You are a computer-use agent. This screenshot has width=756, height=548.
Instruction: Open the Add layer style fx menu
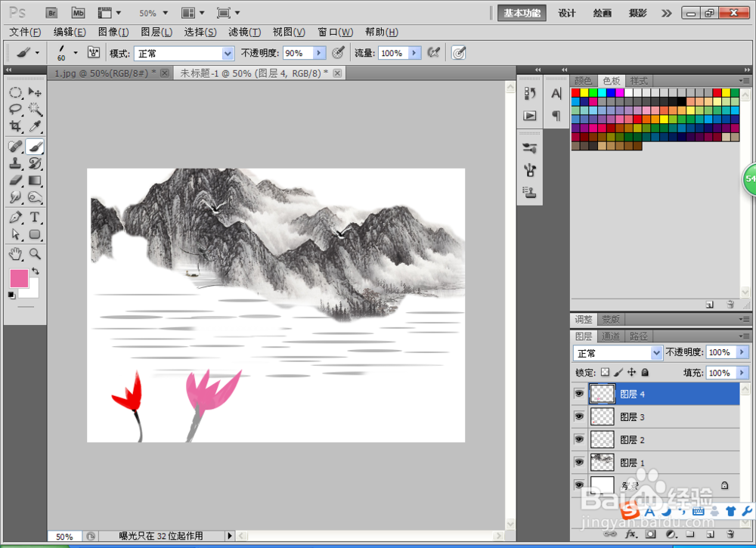click(630, 534)
